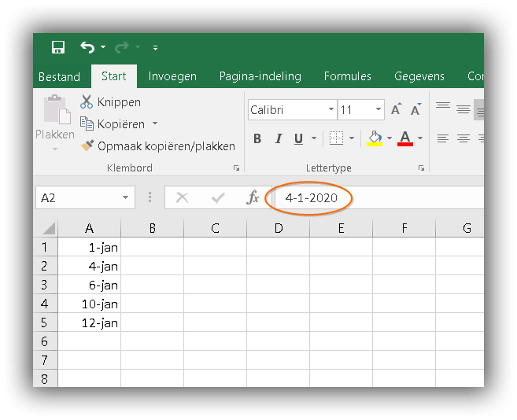Image resolution: width=517 pixels, height=420 pixels.
Task: Select cell containing 12-jan
Action: click(x=90, y=322)
